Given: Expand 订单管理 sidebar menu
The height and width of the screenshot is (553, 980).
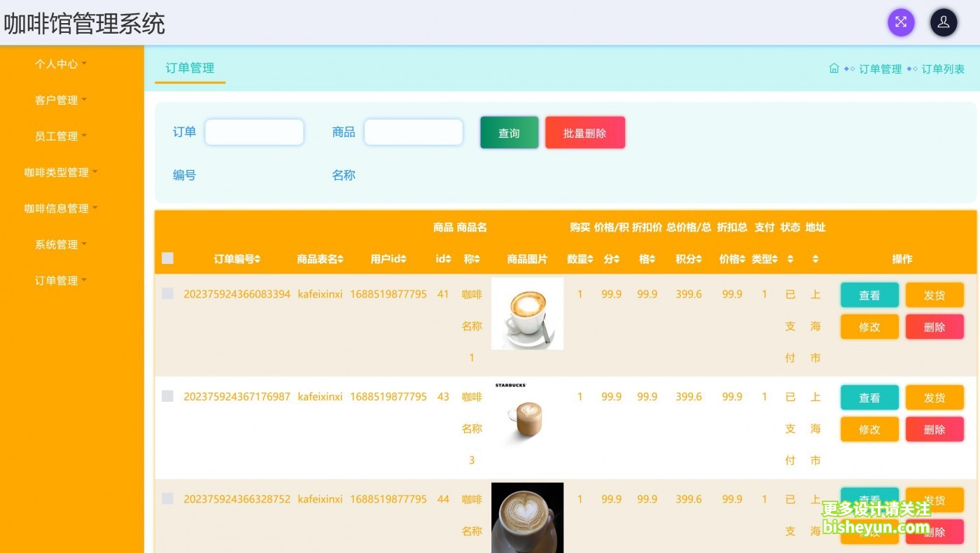Looking at the screenshot, I should (61, 281).
